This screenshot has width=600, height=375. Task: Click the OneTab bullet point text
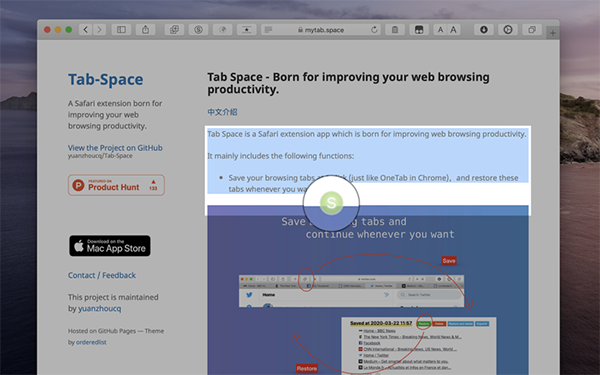(x=373, y=183)
